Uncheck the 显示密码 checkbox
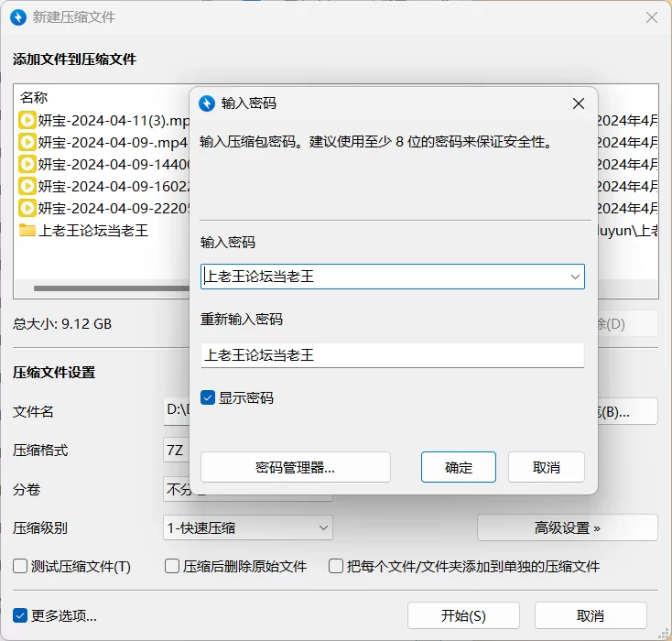 point(208,397)
